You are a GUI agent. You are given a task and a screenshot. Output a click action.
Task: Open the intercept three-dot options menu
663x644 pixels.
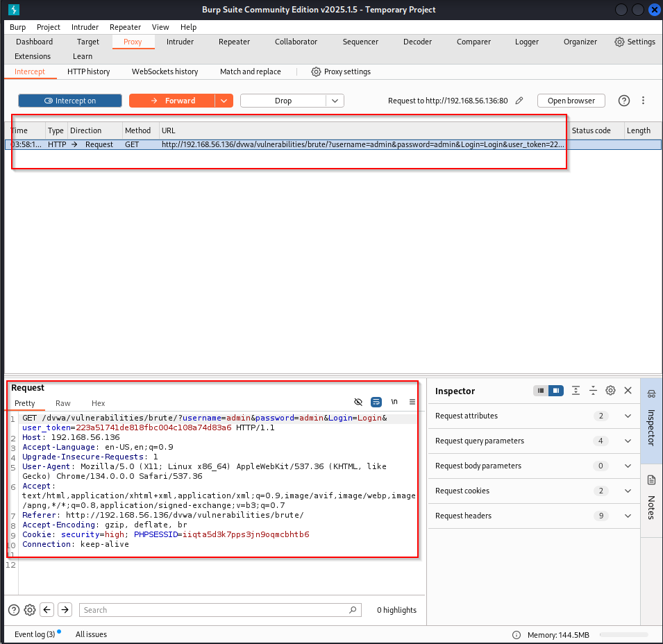643,101
